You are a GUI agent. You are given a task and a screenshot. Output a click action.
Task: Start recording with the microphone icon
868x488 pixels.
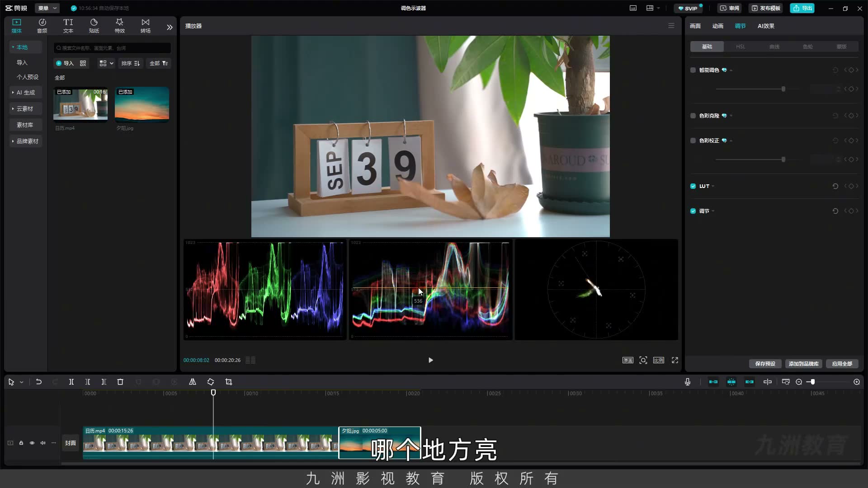point(688,382)
